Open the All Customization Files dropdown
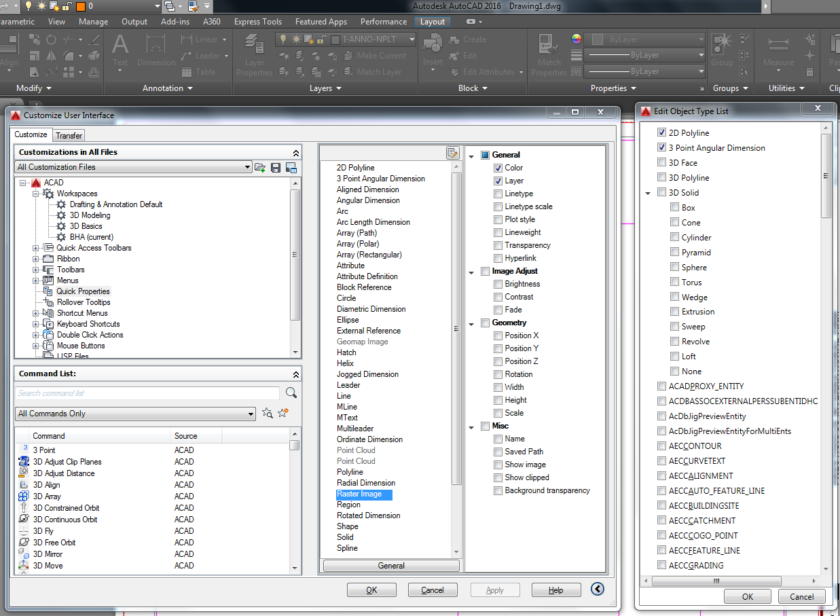The width and height of the screenshot is (840, 616). tap(248, 166)
